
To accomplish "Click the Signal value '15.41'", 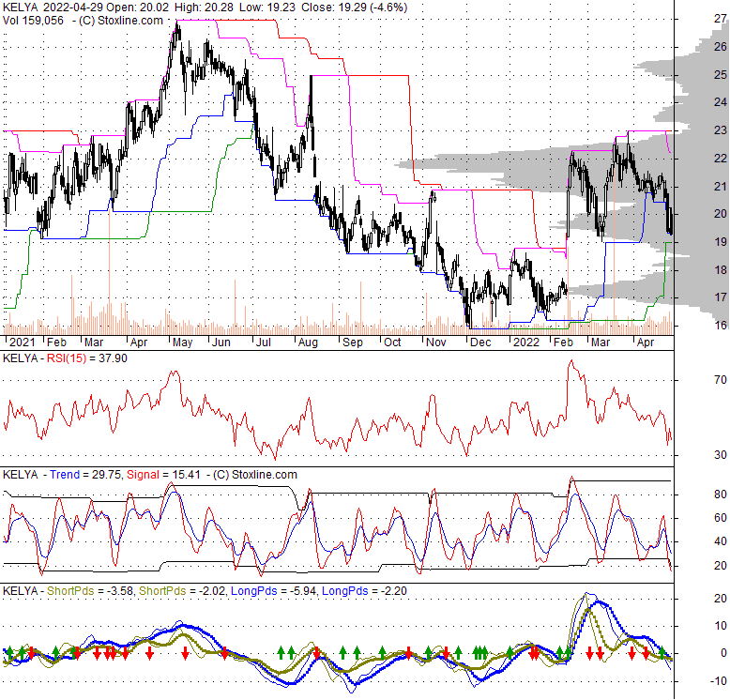I will (186, 475).
